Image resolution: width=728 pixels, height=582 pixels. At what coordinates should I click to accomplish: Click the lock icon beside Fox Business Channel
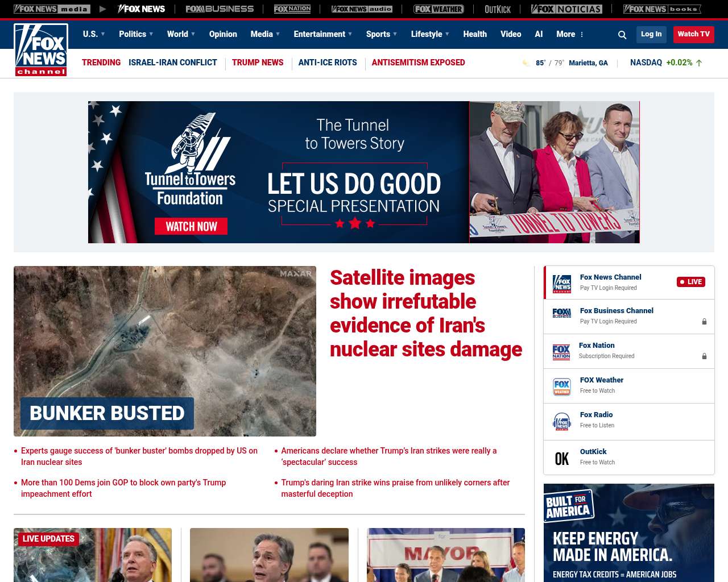(704, 322)
